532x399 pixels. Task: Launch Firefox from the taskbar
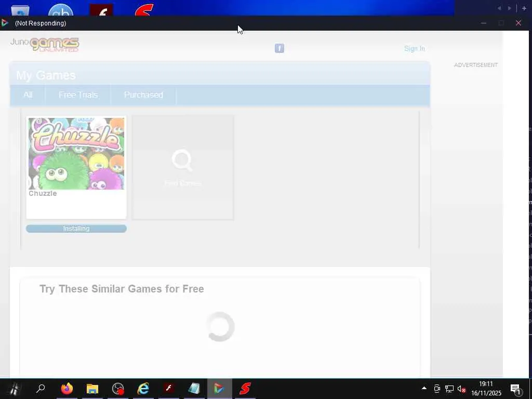pyautogui.click(x=66, y=389)
